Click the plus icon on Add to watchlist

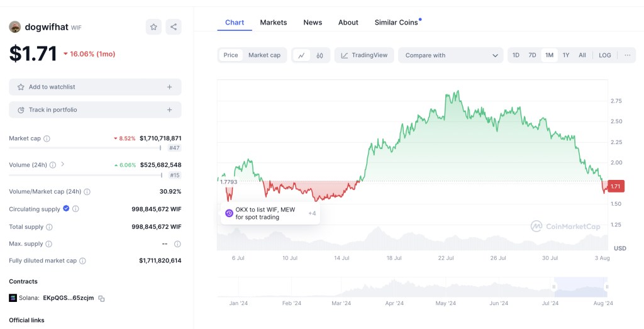click(170, 87)
